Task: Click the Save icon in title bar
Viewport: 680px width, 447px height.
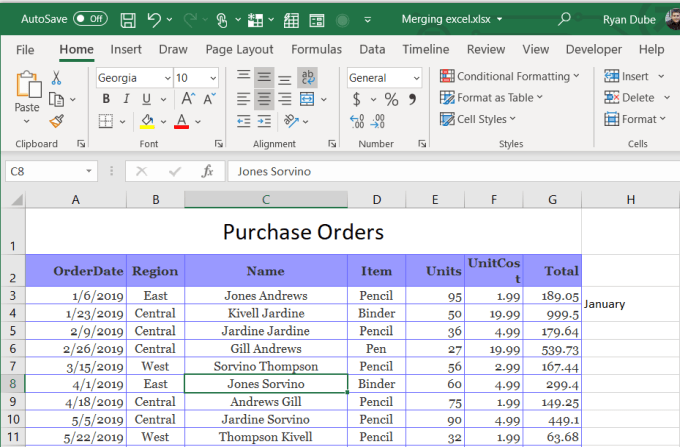Action: 128,19
